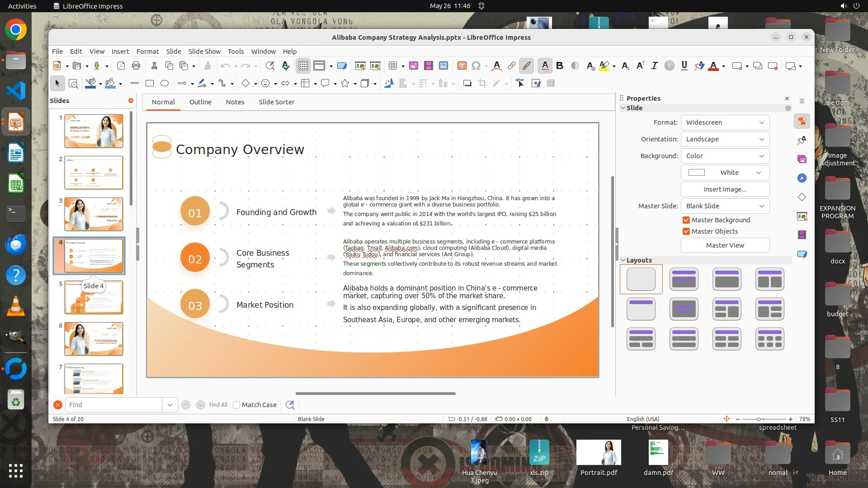The height and width of the screenshot is (488, 868).
Task: Enable the Match Case checkbox
Action: tap(236, 405)
